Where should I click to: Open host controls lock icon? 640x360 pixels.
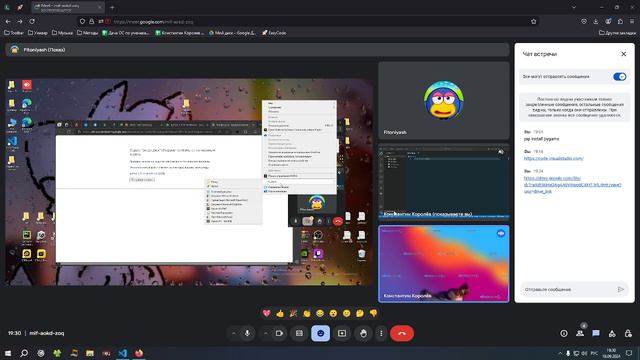pos(628,333)
